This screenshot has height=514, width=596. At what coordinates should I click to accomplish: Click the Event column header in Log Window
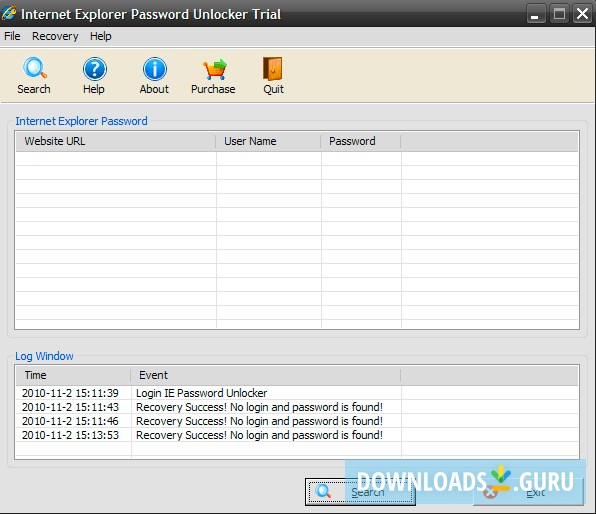(x=266, y=375)
